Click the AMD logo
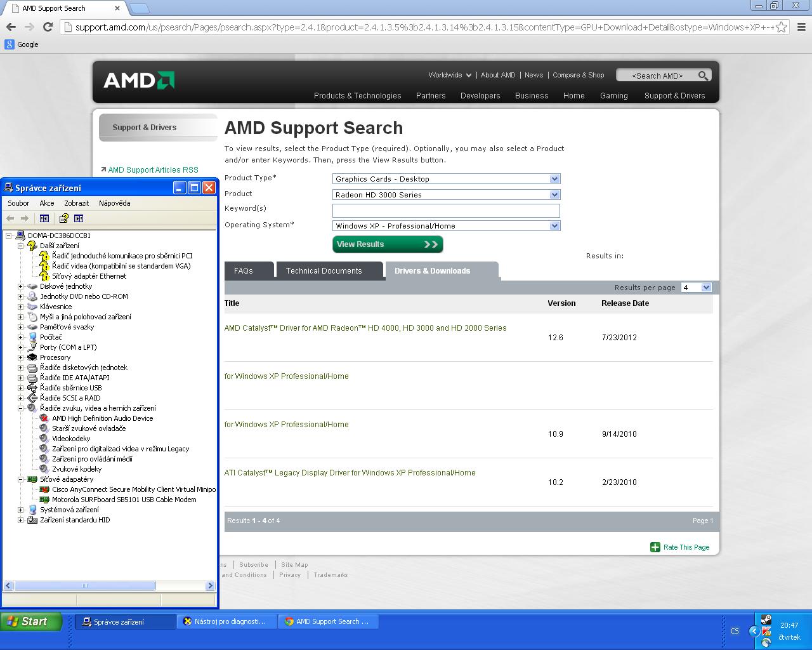812x650 pixels. [x=139, y=81]
